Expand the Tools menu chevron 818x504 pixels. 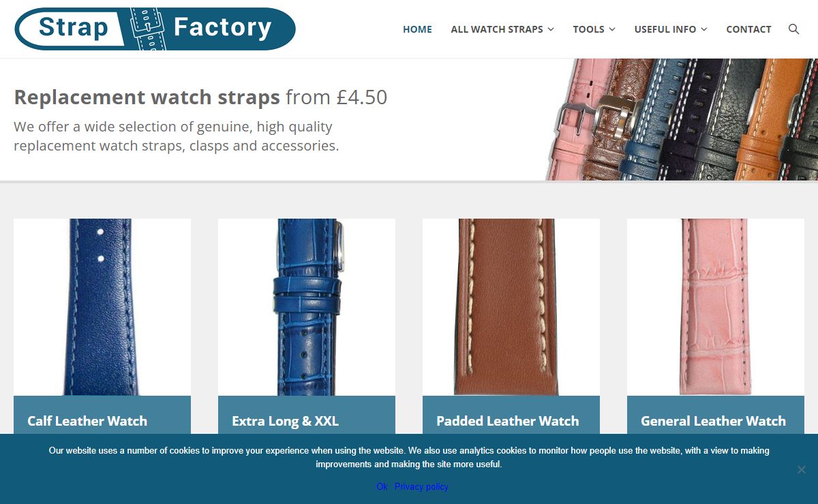tap(612, 29)
